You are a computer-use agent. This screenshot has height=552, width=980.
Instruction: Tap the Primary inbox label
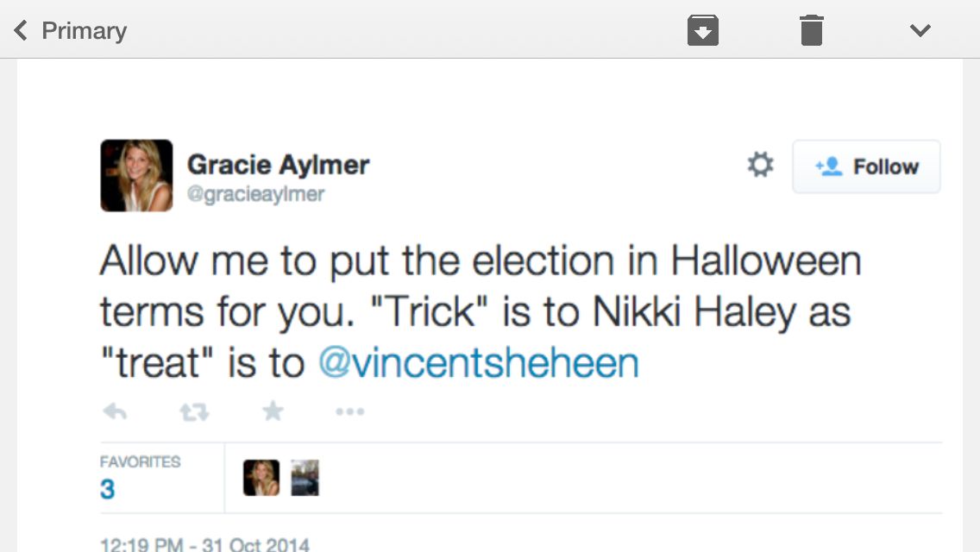(84, 31)
